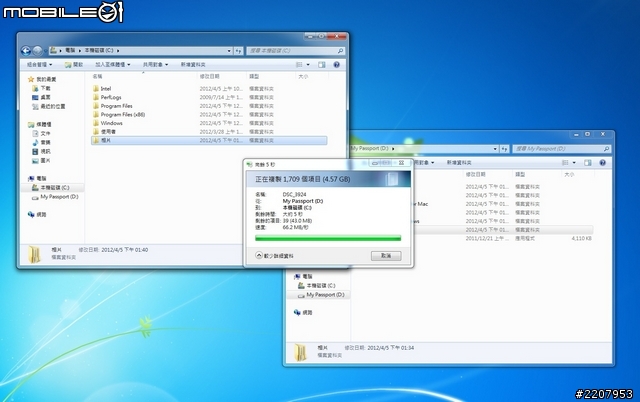Open view options arrow in C: drive window
This screenshot has height=402, width=640.
(308, 64)
